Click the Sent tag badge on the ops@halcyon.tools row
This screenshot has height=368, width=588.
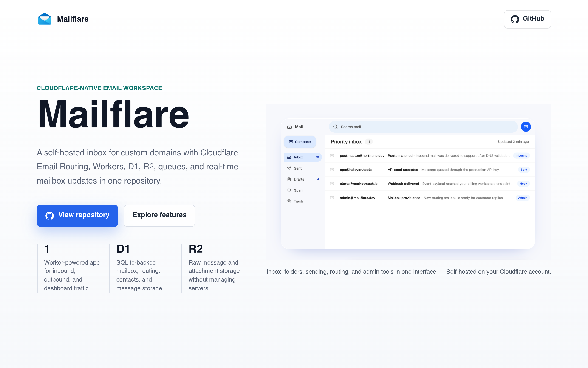pos(524,170)
